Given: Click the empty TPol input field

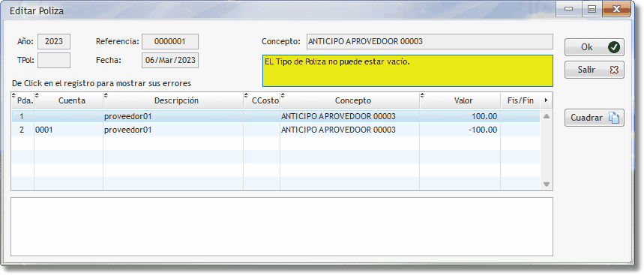Looking at the screenshot, I should [x=54, y=61].
